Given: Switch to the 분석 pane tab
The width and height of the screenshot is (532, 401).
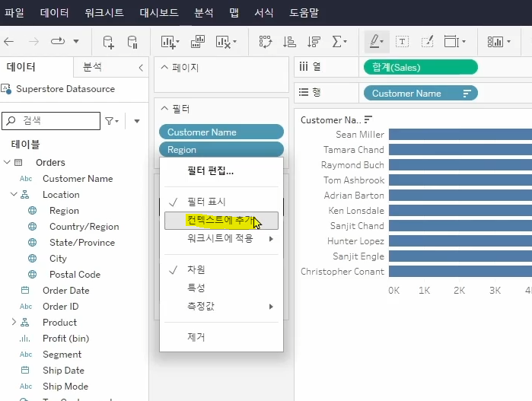Looking at the screenshot, I should point(92,67).
